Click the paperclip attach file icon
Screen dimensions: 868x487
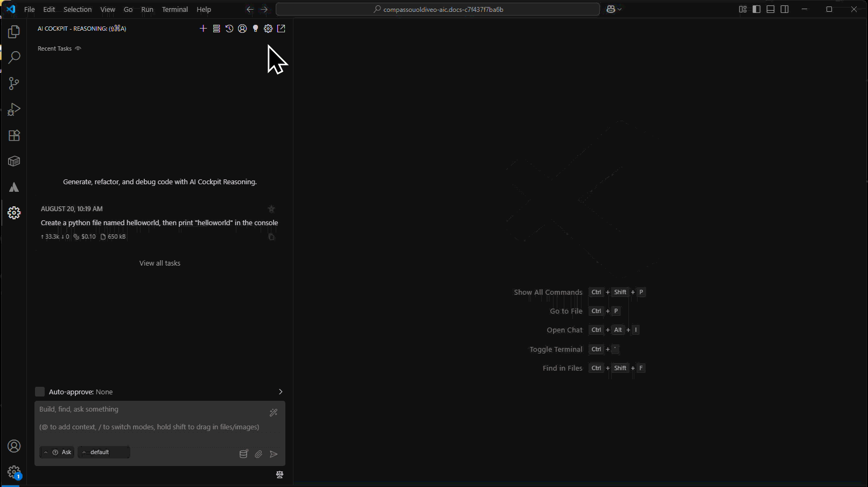coord(258,454)
